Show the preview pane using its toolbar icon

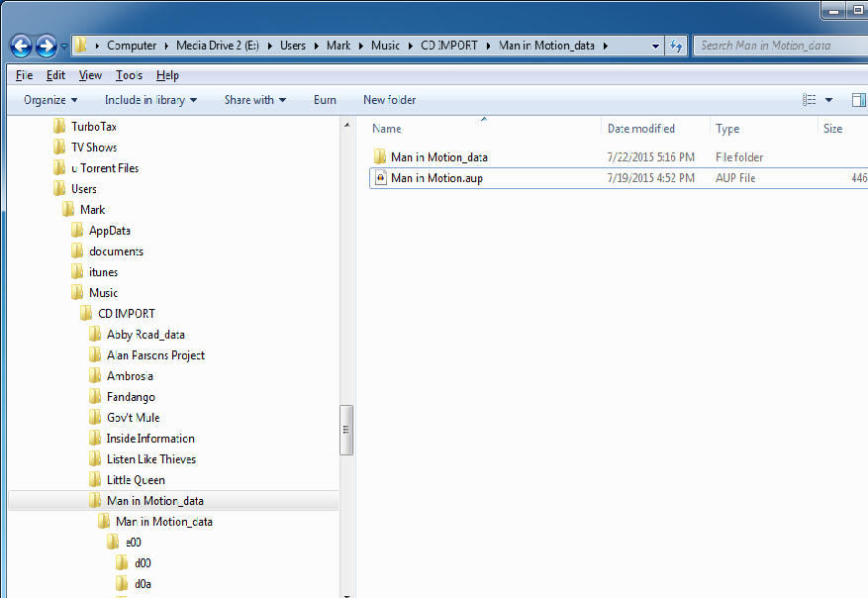[x=859, y=99]
